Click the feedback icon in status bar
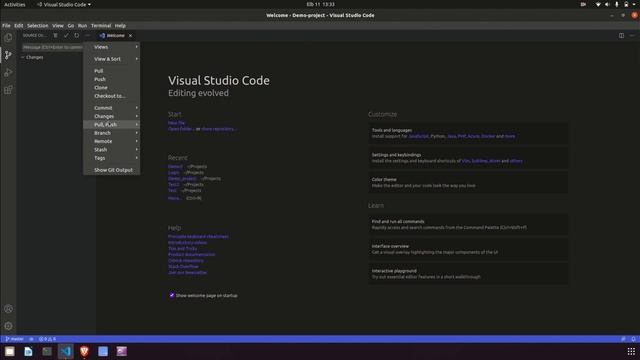Screen dimensions: 640x360 point(623,339)
